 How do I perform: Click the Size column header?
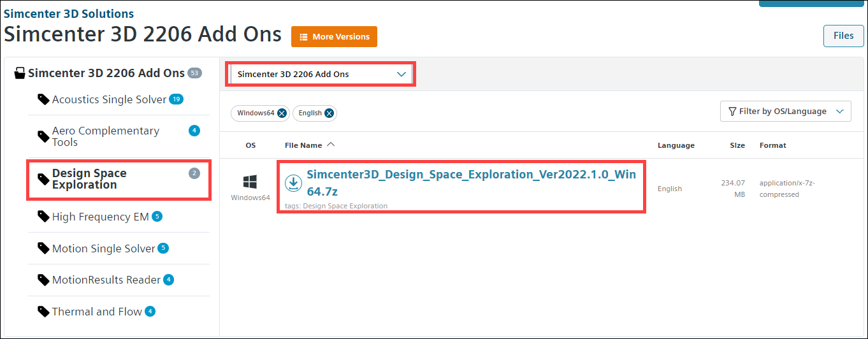click(737, 145)
